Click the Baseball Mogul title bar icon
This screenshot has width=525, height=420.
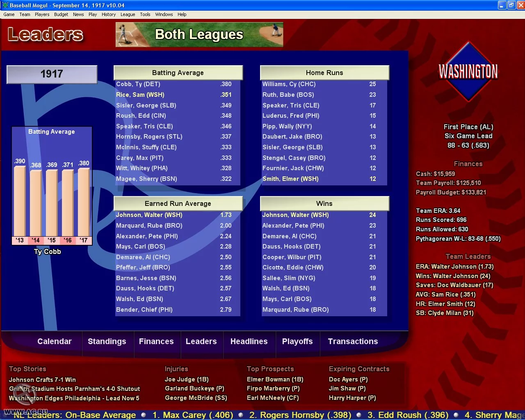(x=5, y=5)
